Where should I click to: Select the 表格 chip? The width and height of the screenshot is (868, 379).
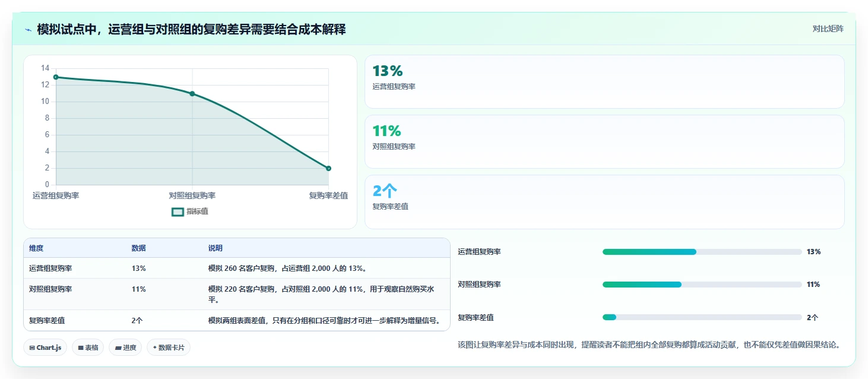[88, 348]
